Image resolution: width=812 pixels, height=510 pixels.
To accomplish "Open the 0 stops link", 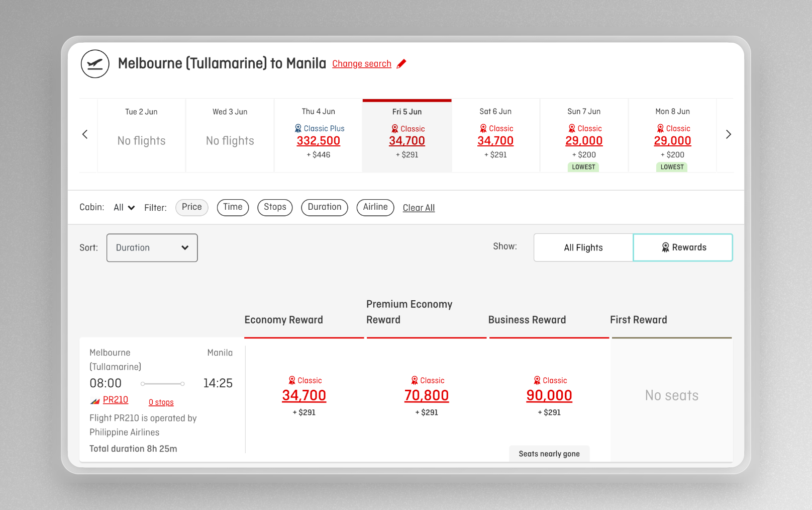I will (x=161, y=402).
